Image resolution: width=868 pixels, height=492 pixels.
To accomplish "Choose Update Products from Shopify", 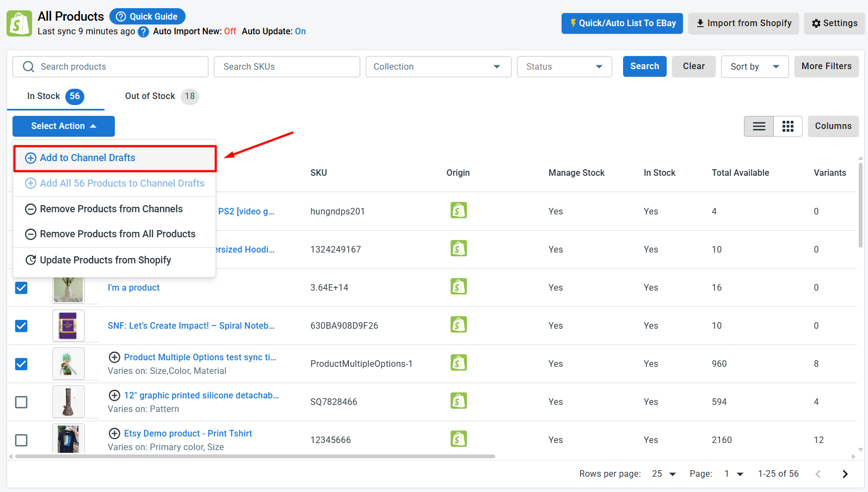I will point(115,260).
